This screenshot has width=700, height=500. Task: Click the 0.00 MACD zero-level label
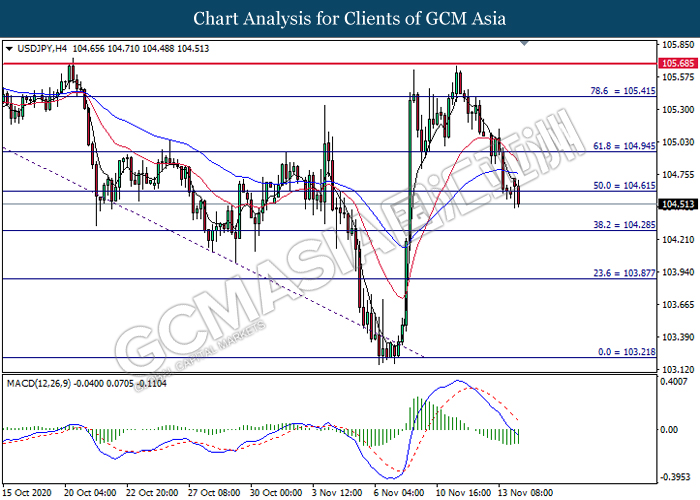(669, 429)
